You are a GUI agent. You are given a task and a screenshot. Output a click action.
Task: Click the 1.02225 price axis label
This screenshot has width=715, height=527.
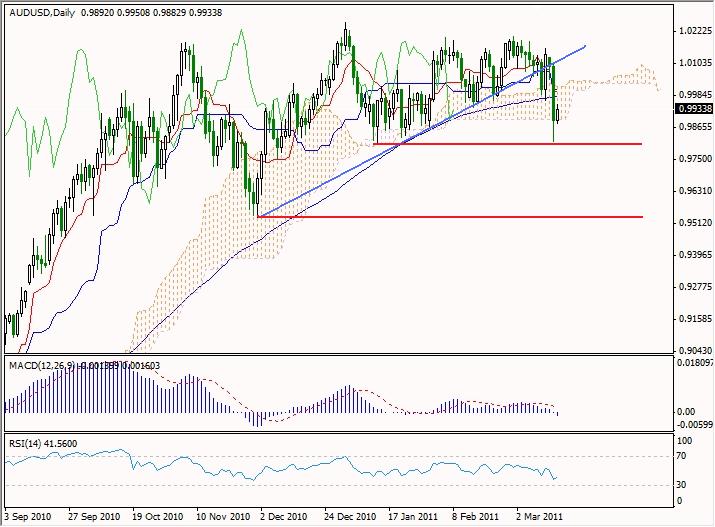695,31
